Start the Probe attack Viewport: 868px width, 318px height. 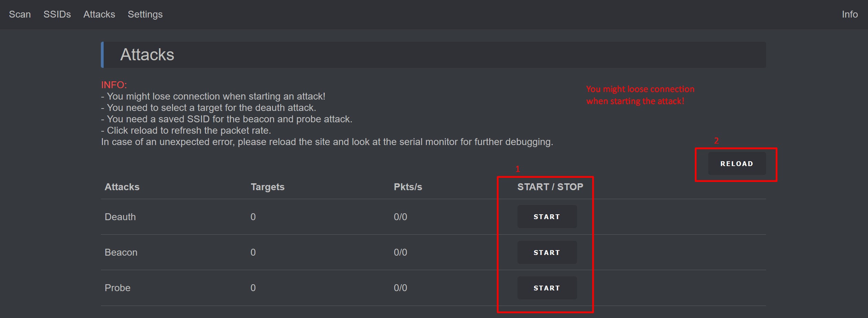547,288
